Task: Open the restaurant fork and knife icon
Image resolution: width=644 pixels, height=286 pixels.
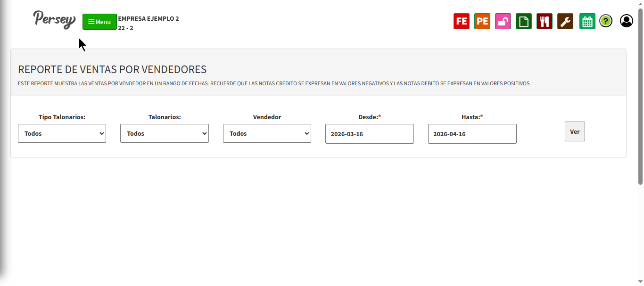Action: point(545,21)
